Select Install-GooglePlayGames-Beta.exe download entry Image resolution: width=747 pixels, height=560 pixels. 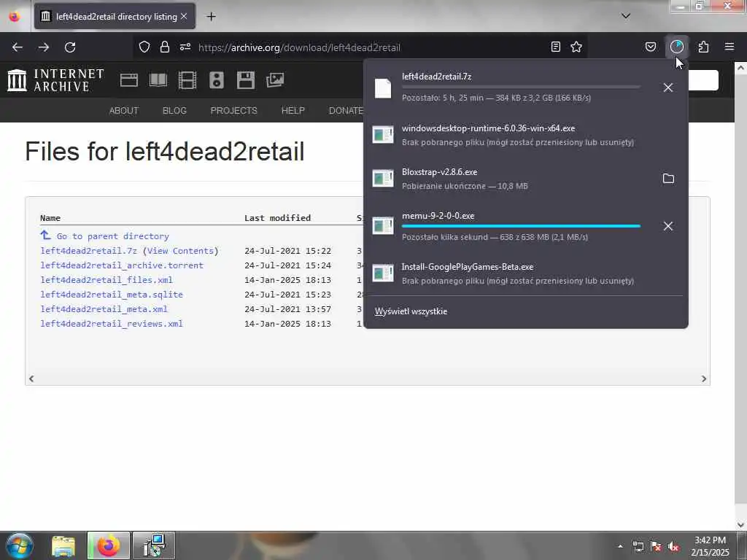tap(525, 273)
